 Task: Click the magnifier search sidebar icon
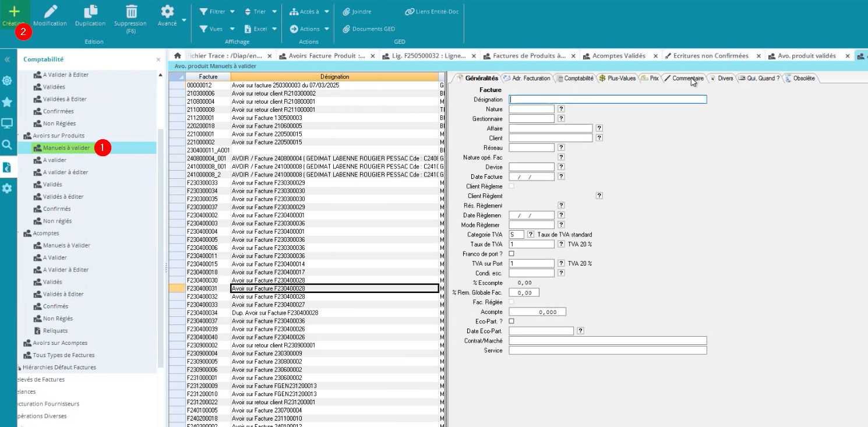[x=7, y=144]
